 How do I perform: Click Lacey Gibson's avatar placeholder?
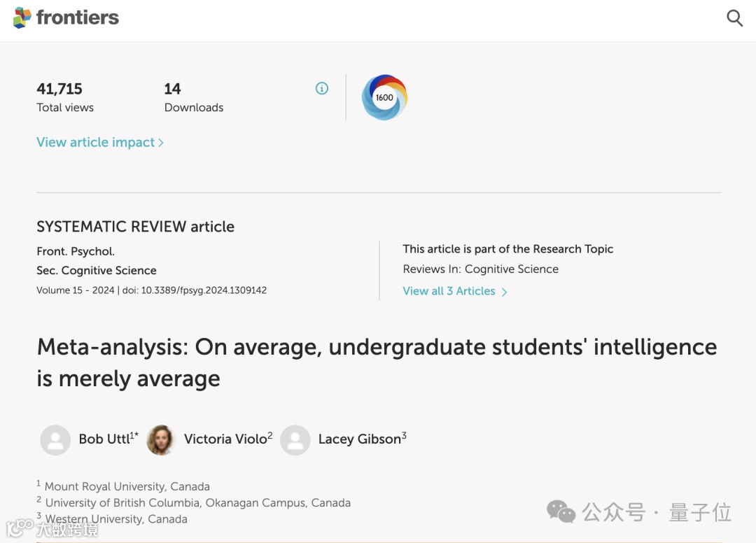pyautogui.click(x=295, y=440)
